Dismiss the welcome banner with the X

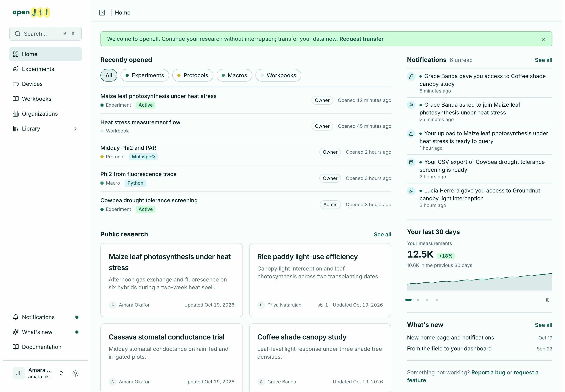click(x=543, y=39)
